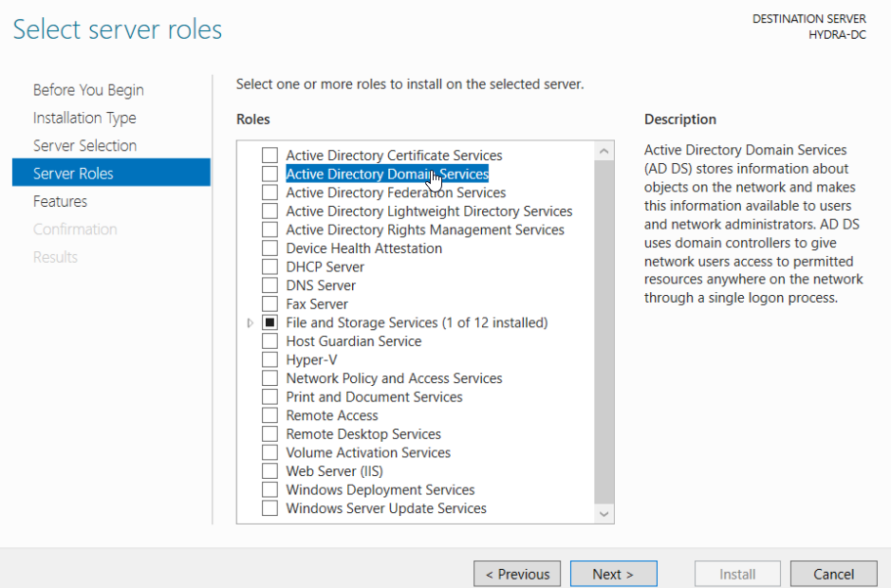
Task: Open the Installation Type page
Action: click(x=85, y=118)
